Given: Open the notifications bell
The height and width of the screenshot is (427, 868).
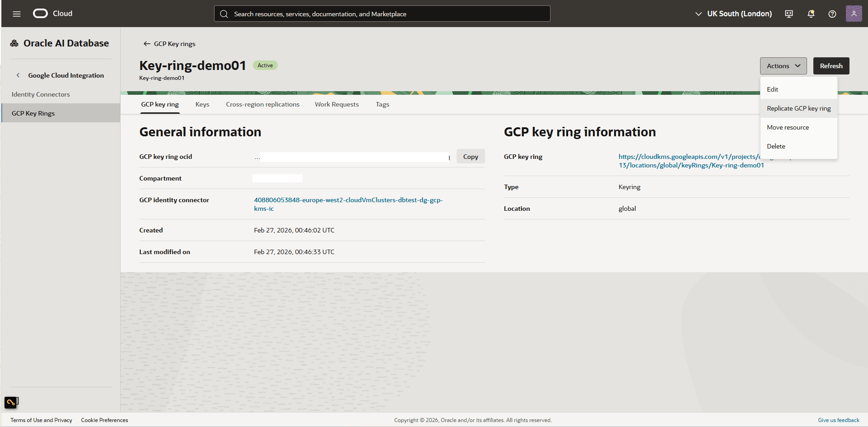Looking at the screenshot, I should [811, 14].
